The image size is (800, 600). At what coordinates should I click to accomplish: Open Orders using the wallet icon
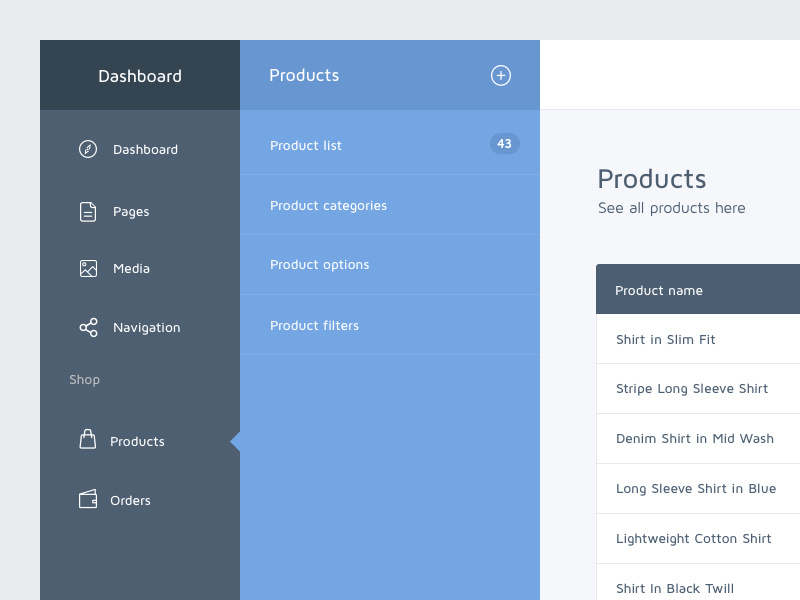(89, 500)
